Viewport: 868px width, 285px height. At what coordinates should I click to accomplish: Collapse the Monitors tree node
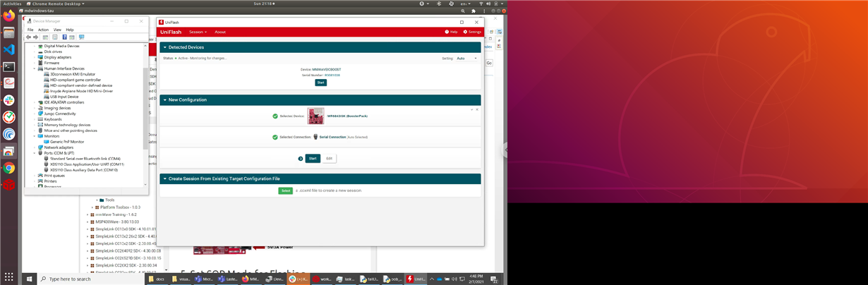(34, 136)
